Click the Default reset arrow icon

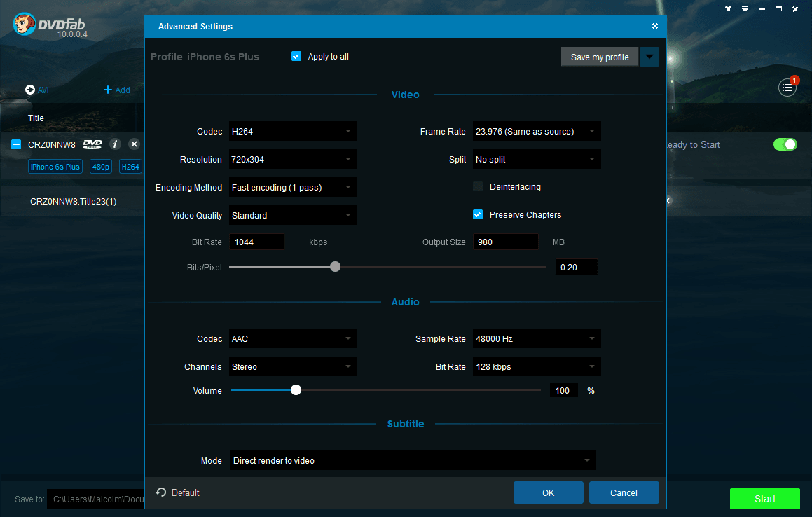(160, 492)
